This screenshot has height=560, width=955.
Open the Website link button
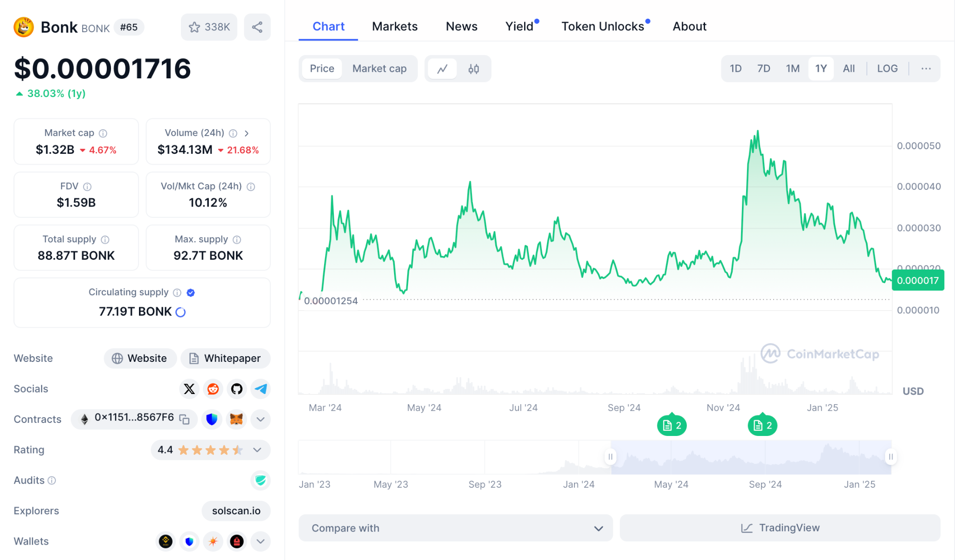[140, 359]
